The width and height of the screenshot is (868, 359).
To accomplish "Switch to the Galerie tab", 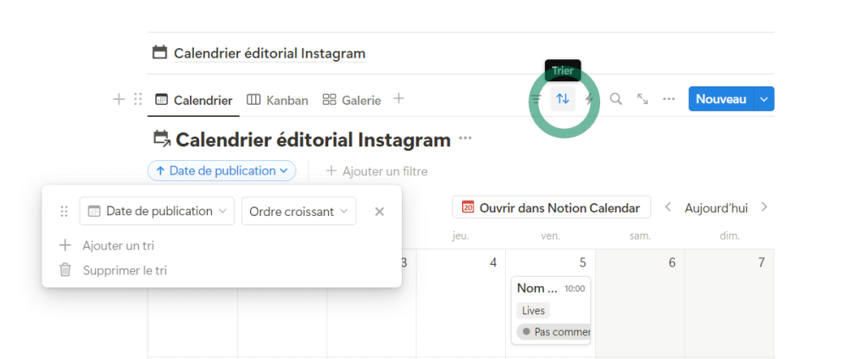I will coord(352,100).
